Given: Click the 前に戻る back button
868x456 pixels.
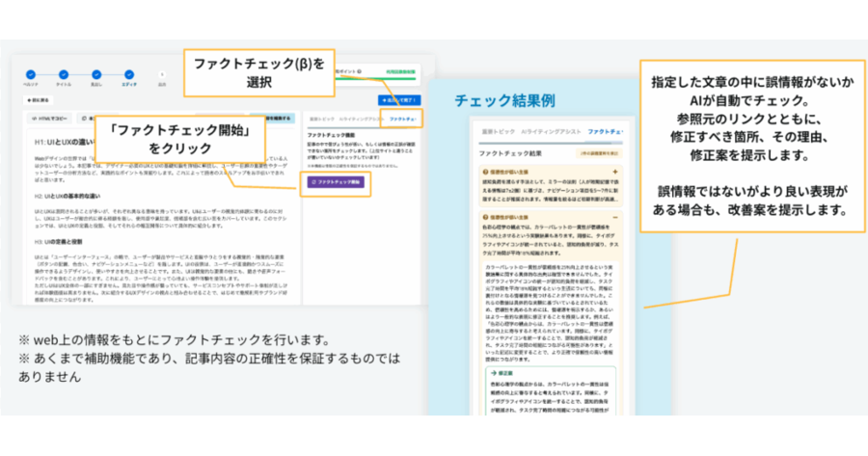Looking at the screenshot, I should point(39,100).
